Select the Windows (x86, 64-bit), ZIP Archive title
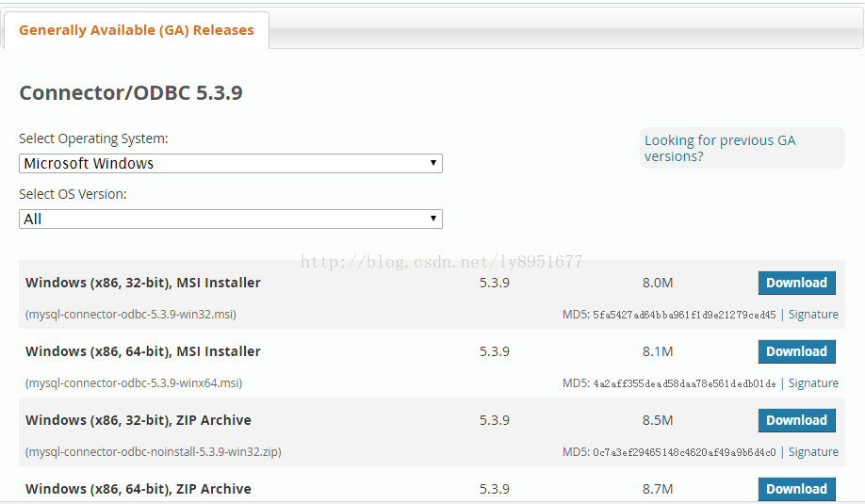Viewport: 865px width, 504px height. (138, 489)
